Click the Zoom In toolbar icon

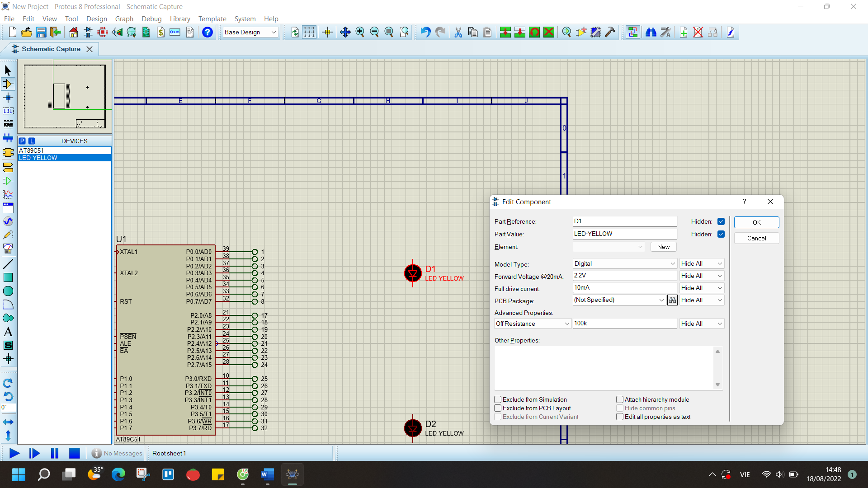tap(360, 32)
